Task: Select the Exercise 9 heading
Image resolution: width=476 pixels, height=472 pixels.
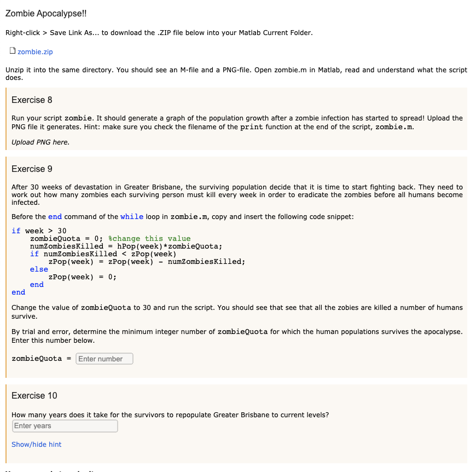Action: click(32, 169)
